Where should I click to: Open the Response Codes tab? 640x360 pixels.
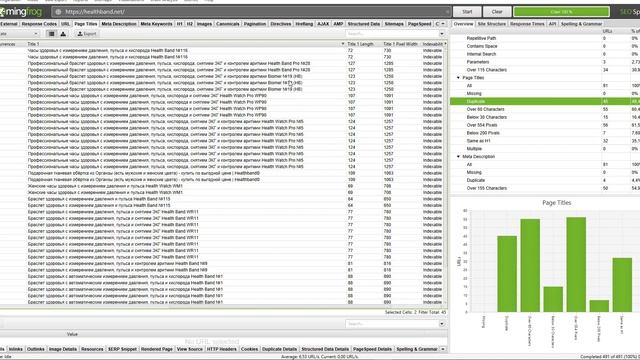pyautogui.click(x=39, y=24)
